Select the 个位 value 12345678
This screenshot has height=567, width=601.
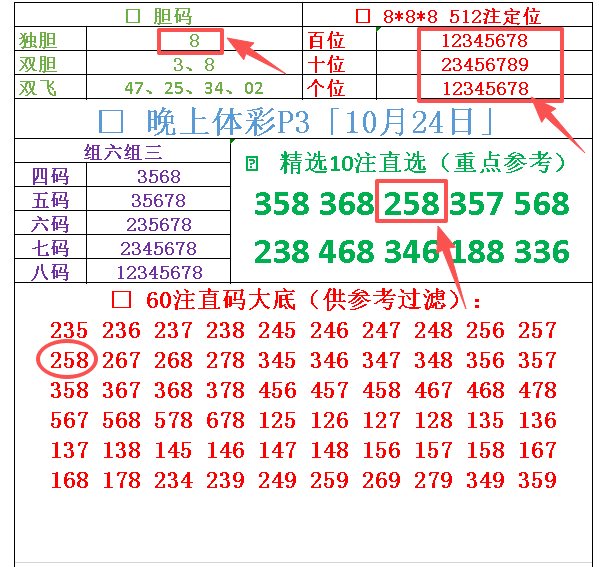[x=486, y=89]
